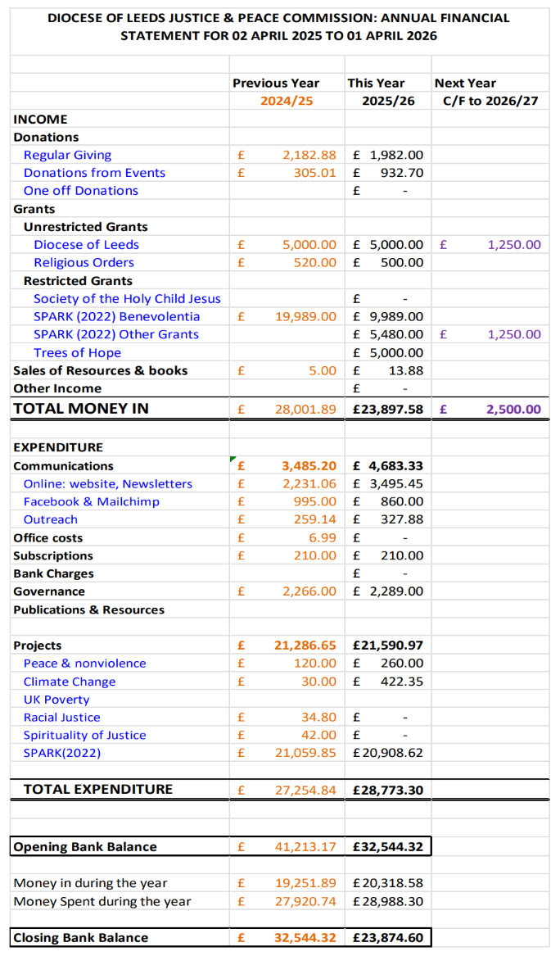This screenshot has height=956, width=560.
Task: Click 'Sales of Resources & books' label
Action: 101,371
